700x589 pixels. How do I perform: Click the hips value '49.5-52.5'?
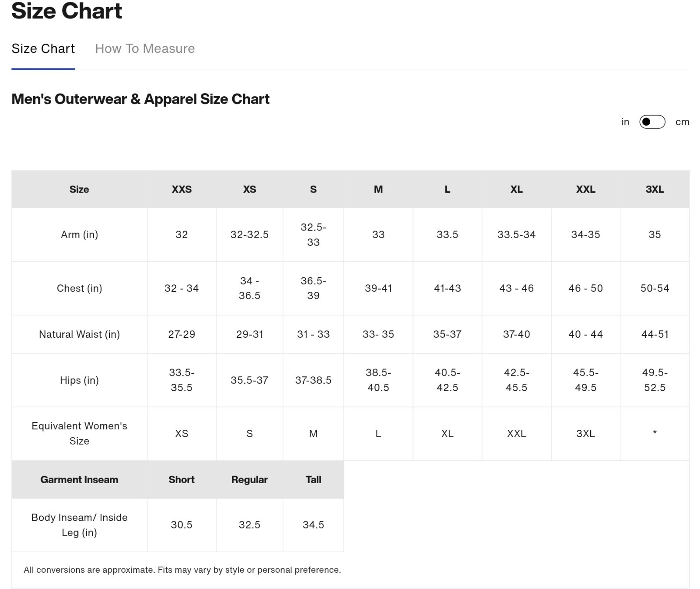tap(654, 380)
